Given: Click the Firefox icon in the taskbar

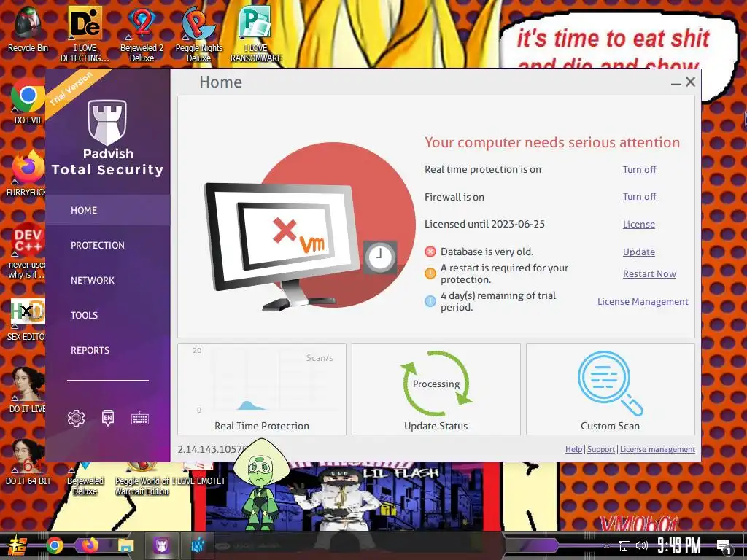Looking at the screenshot, I should tap(90, 545).
